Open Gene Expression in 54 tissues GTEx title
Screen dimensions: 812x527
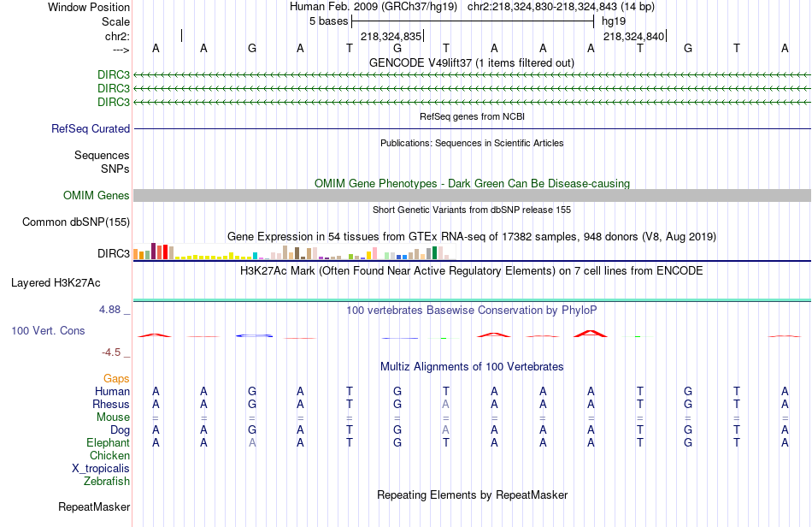(x=472, y=237)
